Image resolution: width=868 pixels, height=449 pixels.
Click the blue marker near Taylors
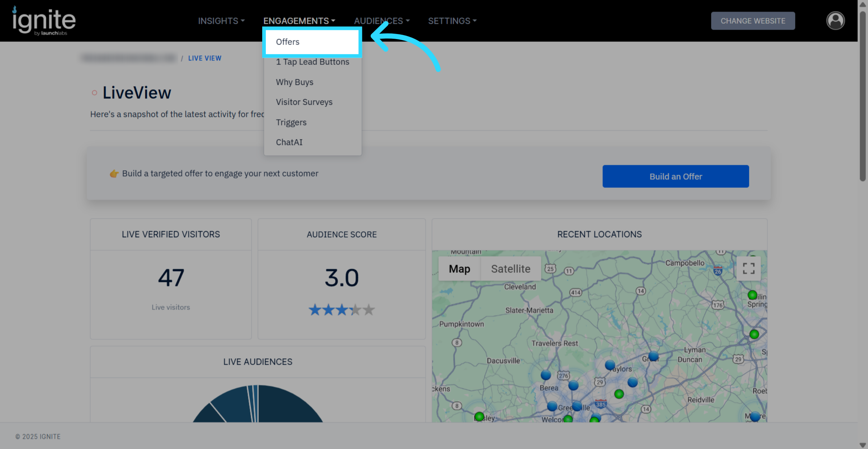coord(610,365)
